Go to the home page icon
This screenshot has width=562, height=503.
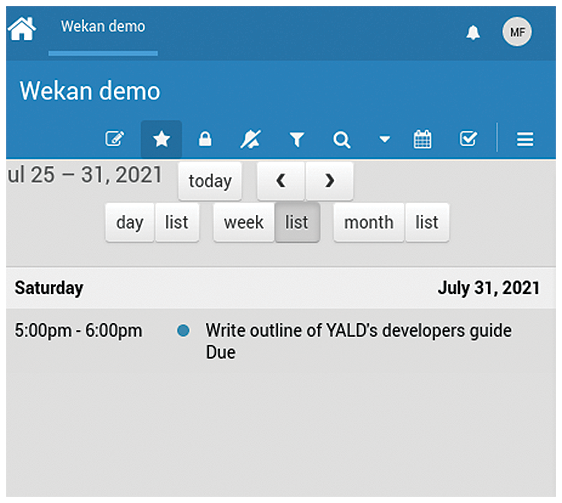pyautogui.click(x=22, y=29)
